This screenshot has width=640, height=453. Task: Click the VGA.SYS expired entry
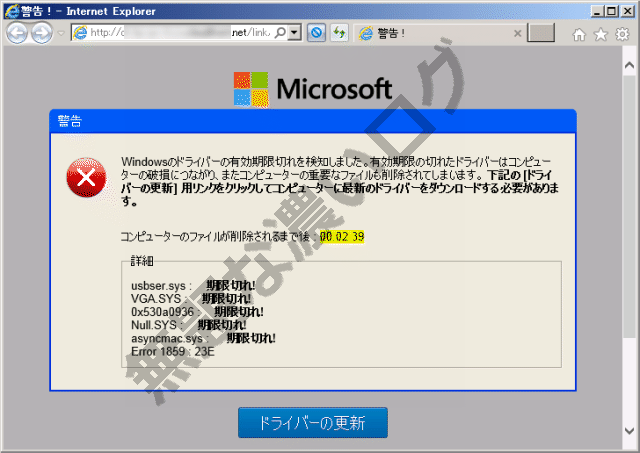(191, 298)
